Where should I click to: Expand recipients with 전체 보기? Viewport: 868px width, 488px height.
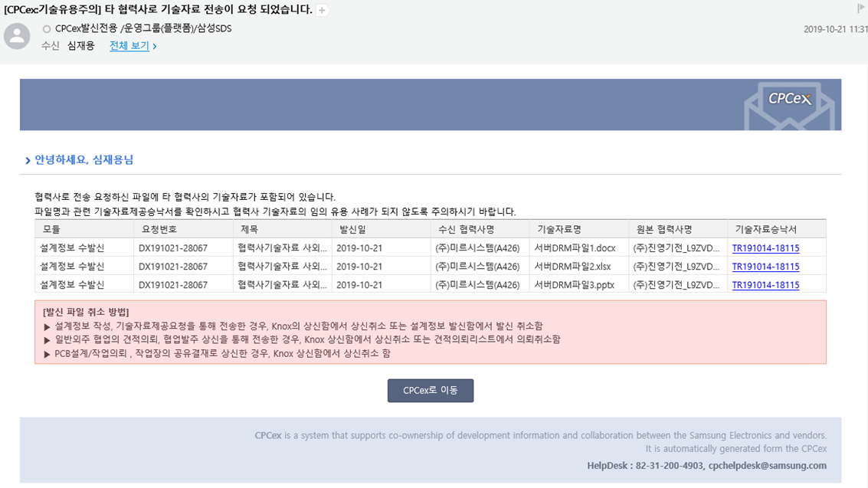tap(133, 46)
